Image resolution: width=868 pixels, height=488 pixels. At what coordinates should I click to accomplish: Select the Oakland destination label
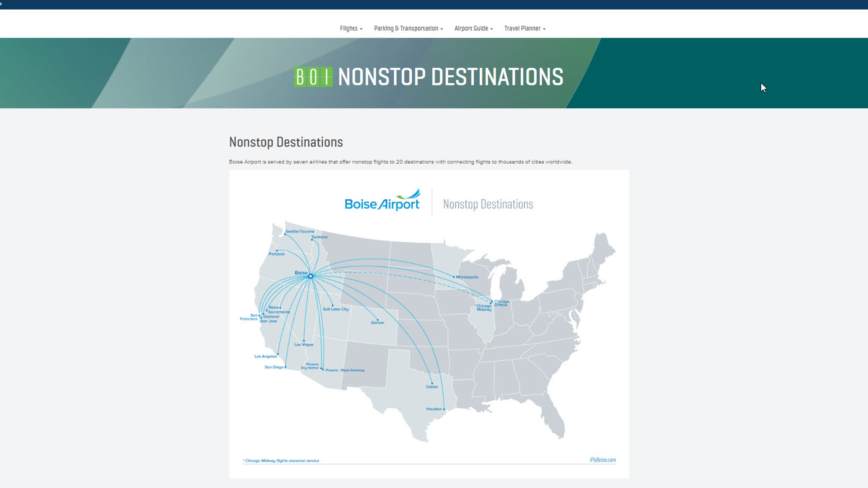coord(271,316)
